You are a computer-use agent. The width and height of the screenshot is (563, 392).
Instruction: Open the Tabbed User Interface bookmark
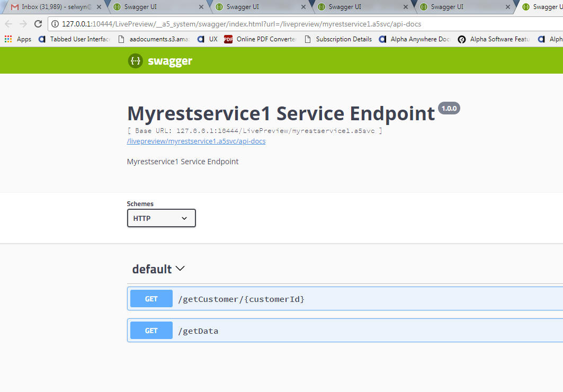point(74,39)
